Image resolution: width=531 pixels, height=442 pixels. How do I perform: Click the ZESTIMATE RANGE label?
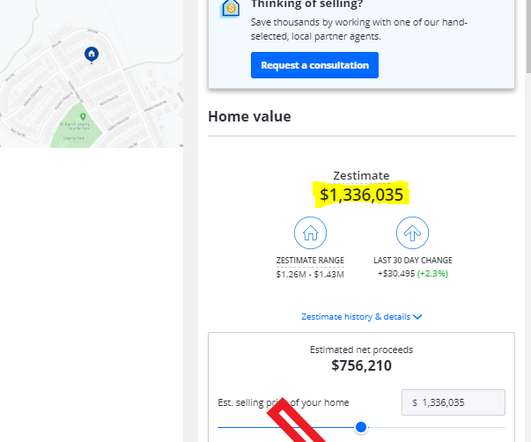tap(310, 260)
